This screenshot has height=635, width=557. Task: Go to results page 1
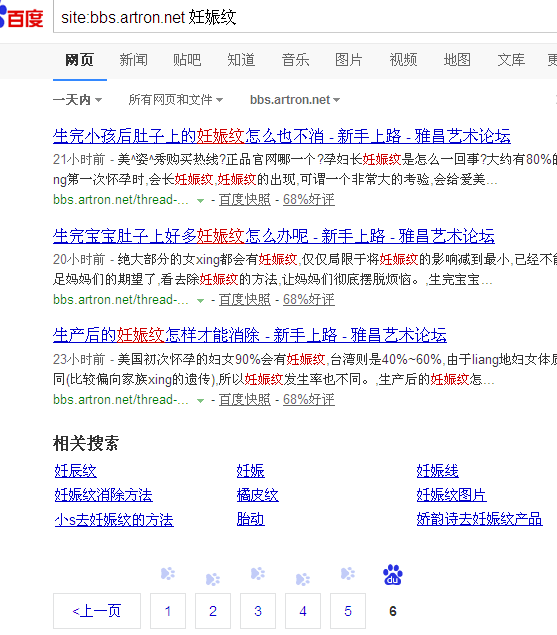click(168, 611)
